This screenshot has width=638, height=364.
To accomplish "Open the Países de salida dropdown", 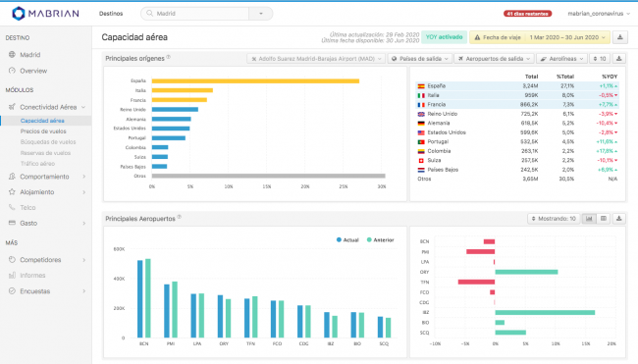I will (420, 59).
